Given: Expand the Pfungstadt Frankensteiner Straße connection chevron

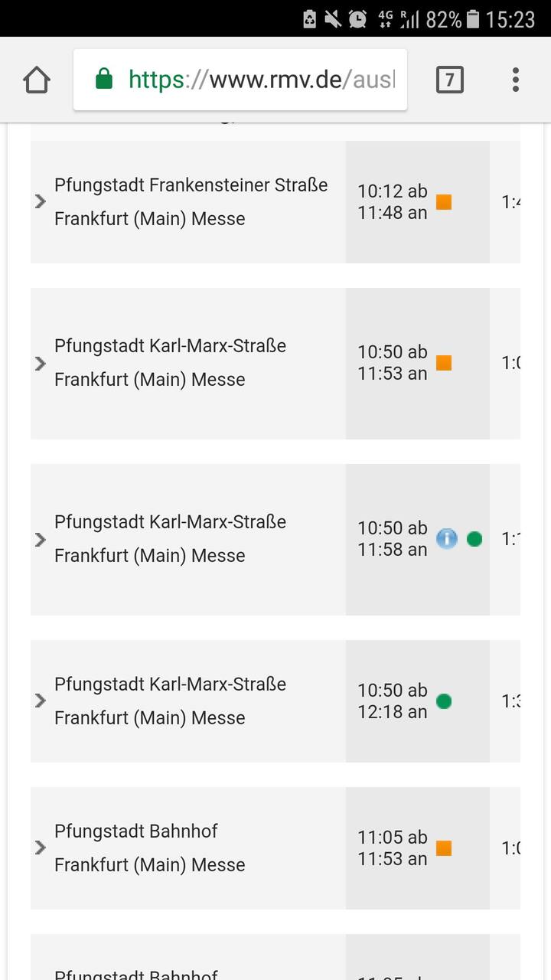Looking at the screenshot, I should [41, 201].
